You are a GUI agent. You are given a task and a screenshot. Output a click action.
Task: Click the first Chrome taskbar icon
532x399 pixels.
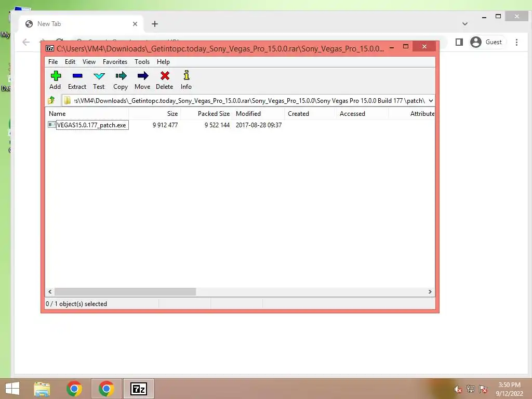pyautogui.click(x=74, y=389)
